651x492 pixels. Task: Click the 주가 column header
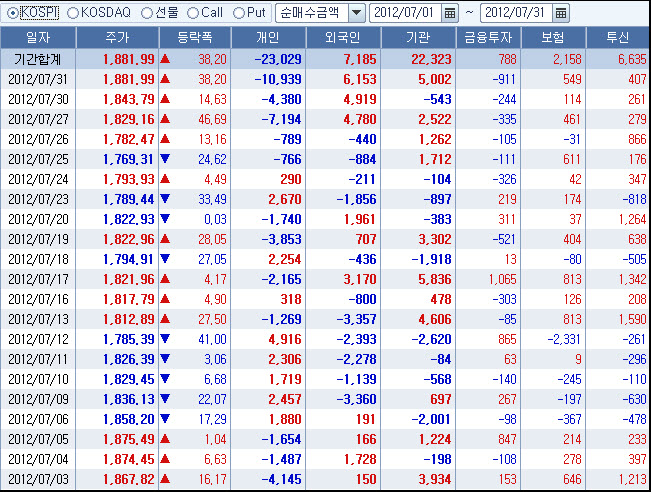pos(117,38)
